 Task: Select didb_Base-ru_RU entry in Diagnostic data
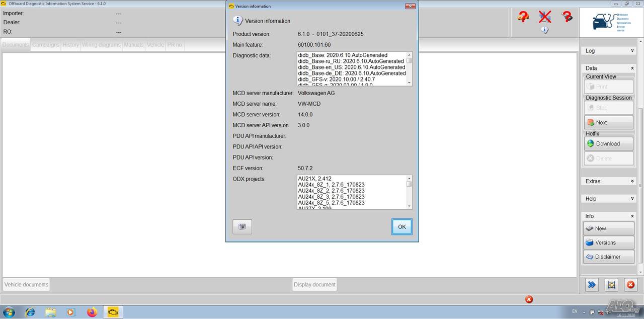point(351,61)
